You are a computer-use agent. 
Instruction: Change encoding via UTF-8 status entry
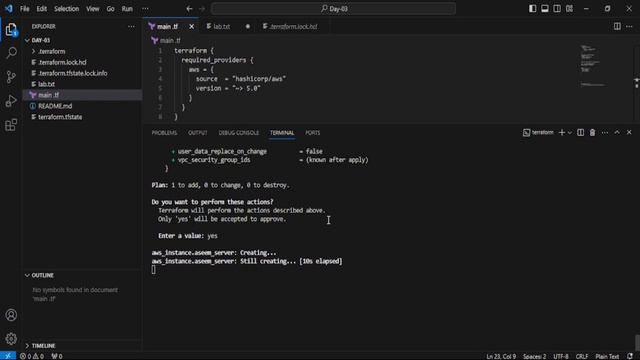click(x=561, y=356)
